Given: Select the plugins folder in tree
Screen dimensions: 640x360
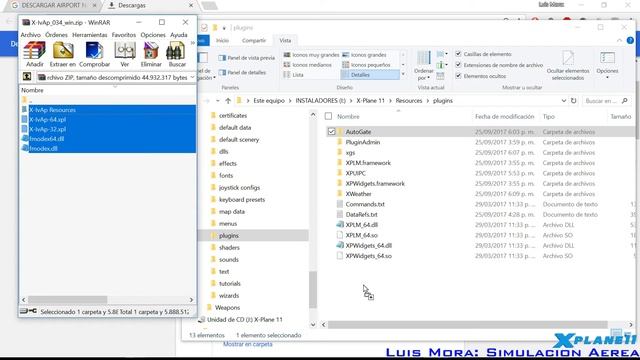Looking at the screenshot, I should (229, 236).
